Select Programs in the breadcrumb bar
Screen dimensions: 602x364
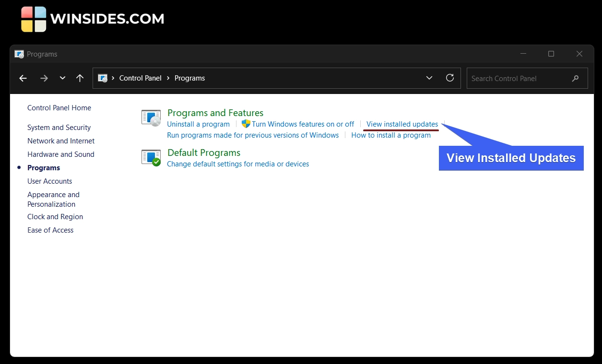tap(190, 78)
